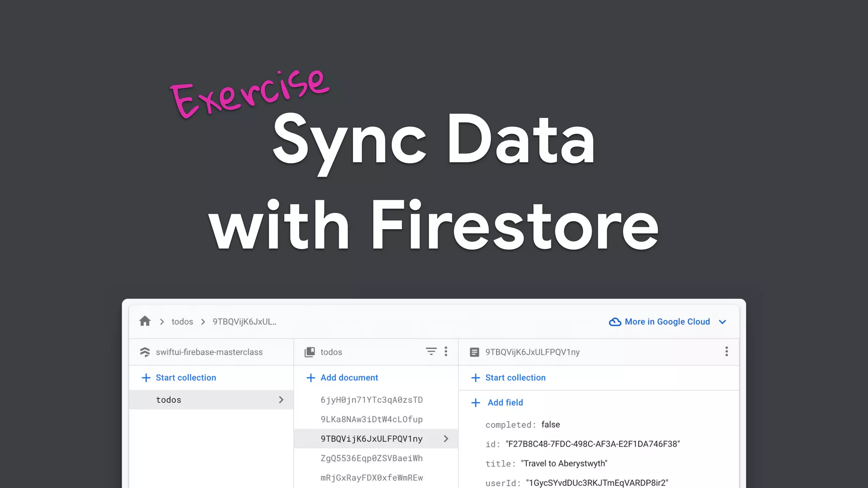The width and height of the screenshot is (868, 488).
Task: Click the completed field value false
Action: 551,424
